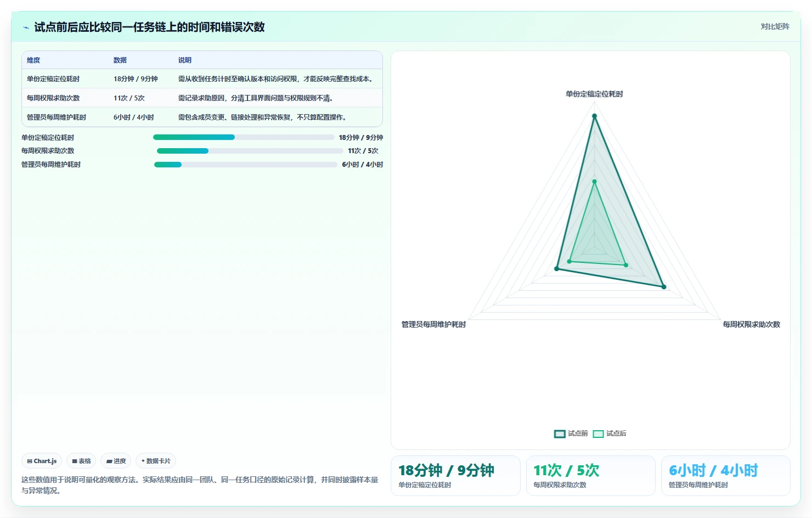Image resolution: width=812 pixels, height=518 pixels.
Task: Click the 数据卡片 tag chip
Action: coord(156,461)
